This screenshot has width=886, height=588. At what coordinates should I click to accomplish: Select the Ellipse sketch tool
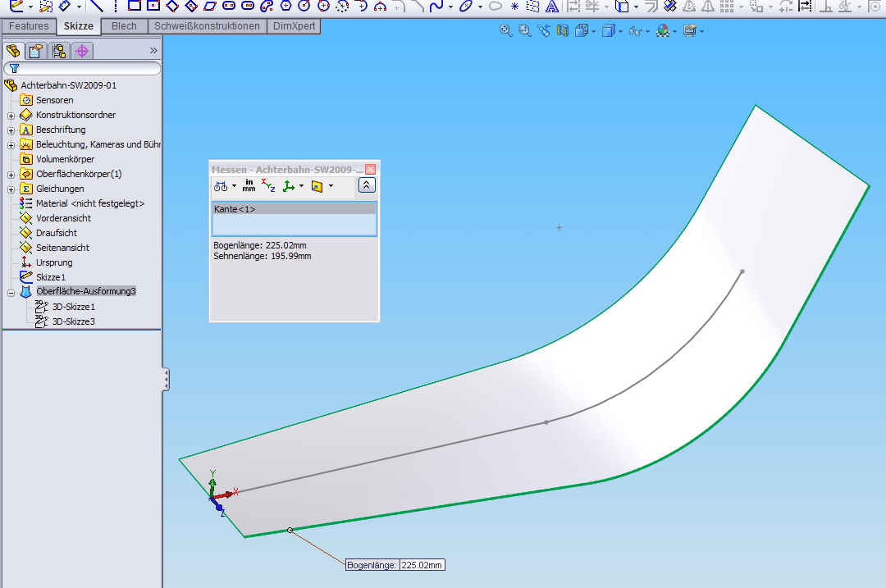[x=466, y=6]
